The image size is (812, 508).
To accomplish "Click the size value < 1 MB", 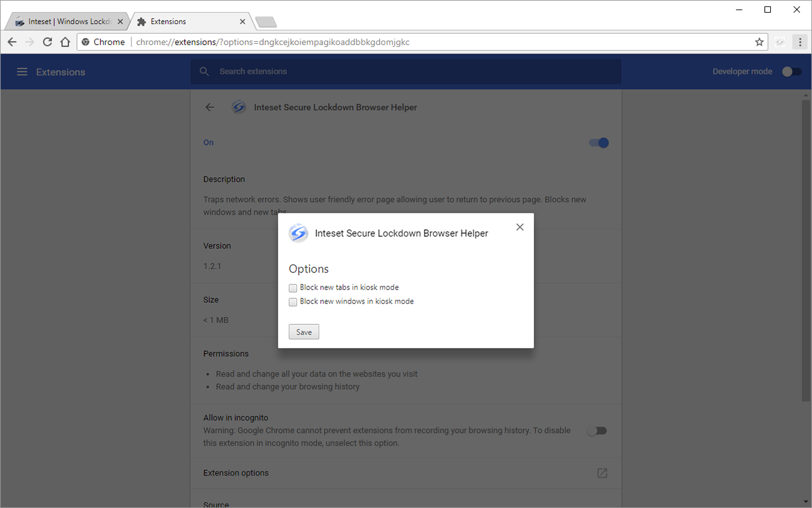I will pyautogui.click(x=216, y=320).
